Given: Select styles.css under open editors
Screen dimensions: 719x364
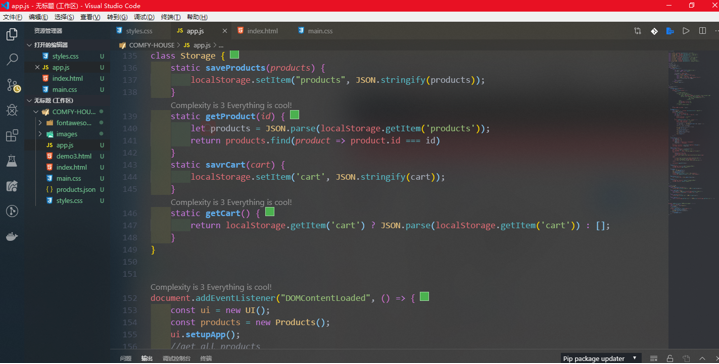Looking at the screenshot, I should click(x=67, y=56).
